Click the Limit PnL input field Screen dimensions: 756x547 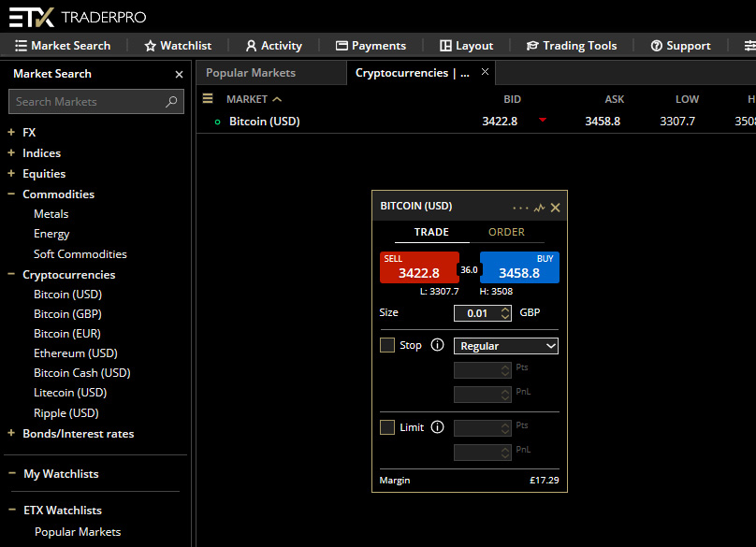482,453
